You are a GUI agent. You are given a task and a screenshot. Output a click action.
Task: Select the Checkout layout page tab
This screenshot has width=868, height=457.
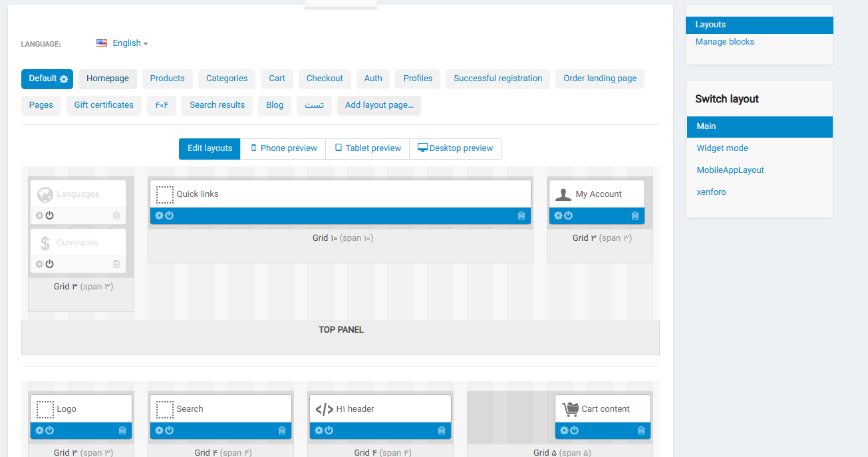(325, 78)
